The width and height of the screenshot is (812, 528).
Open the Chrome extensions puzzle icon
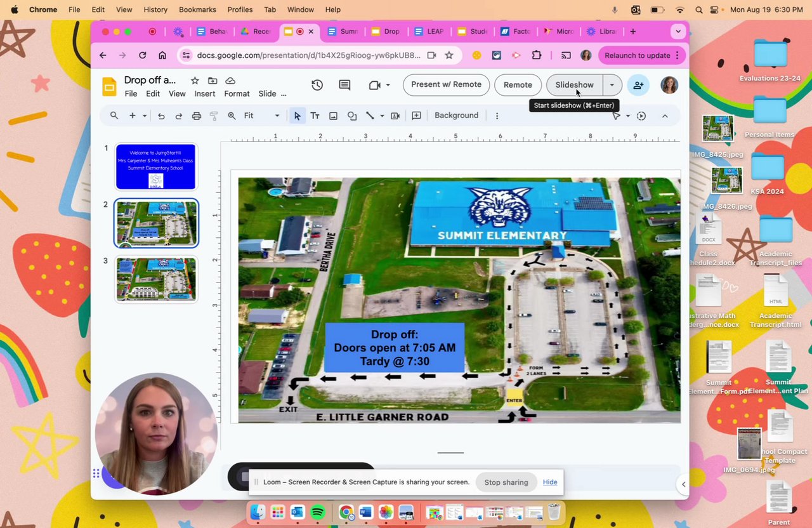(x=537, y=55)
